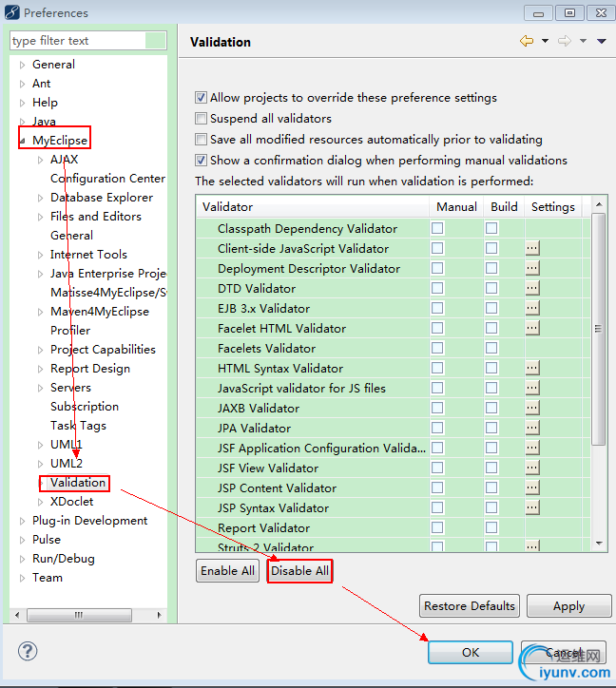The width and height of the screenshot is (616, 688).
Task: Open settings for Client-side JavaScript Validator
Action: coord(532,248)
